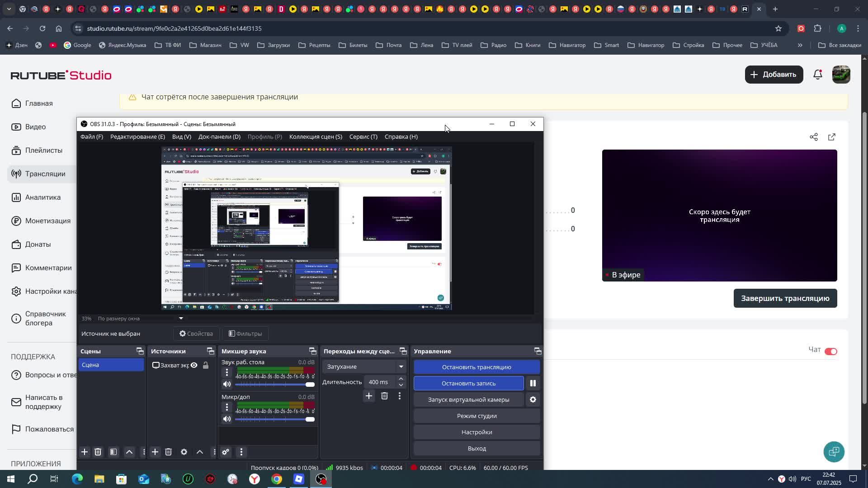Open Коллекция сцен menu

316,136
